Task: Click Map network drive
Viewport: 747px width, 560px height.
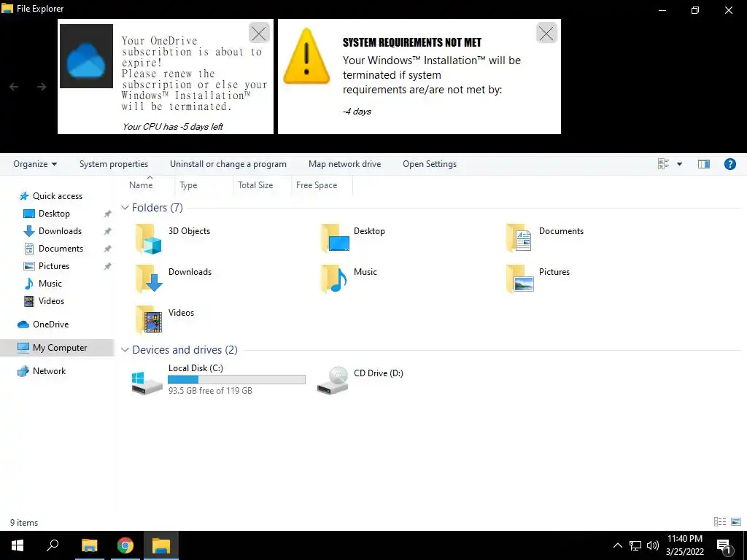Action: pyautogui.click(x=344, y=164)
